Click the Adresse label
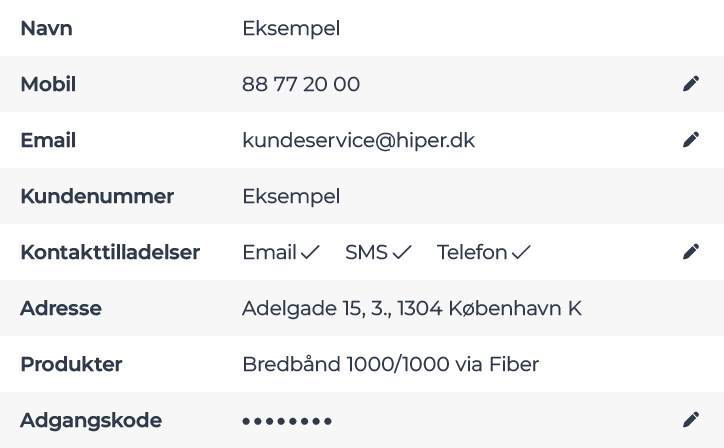The image size is (724, 448). coord(61,308)
